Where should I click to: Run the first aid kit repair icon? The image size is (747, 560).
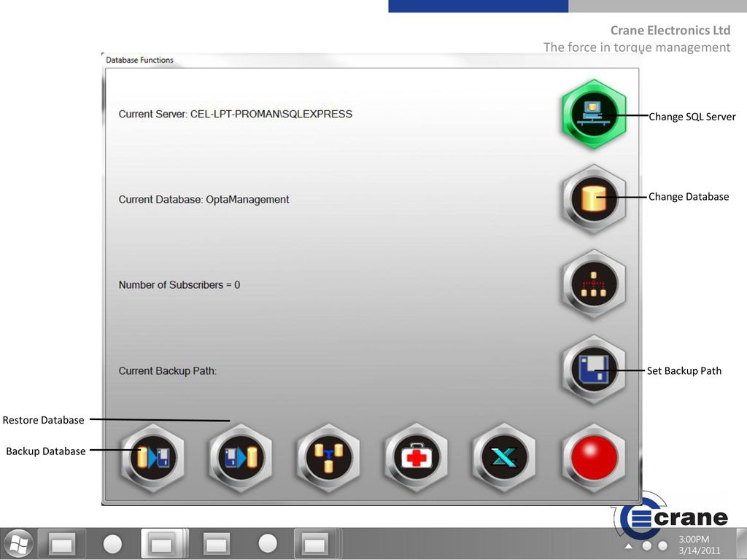[417, 458]
